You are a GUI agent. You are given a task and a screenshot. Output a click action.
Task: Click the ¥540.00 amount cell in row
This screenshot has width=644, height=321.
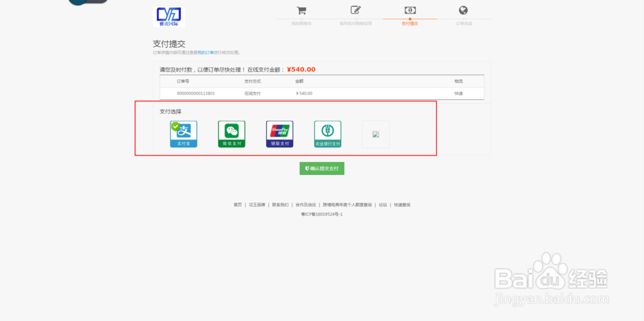pyautogui.click(x=304, y=93)
